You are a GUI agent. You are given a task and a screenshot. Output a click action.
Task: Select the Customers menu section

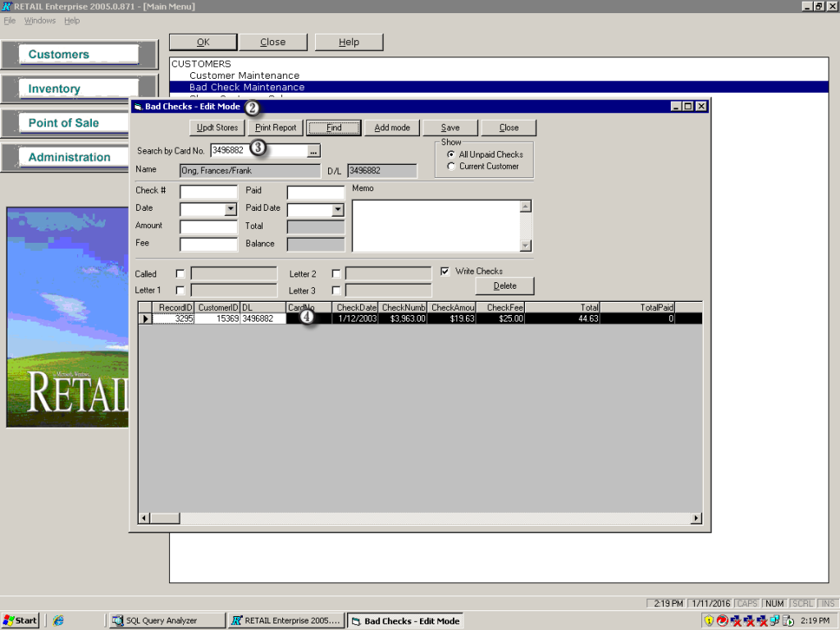(79, 55)
